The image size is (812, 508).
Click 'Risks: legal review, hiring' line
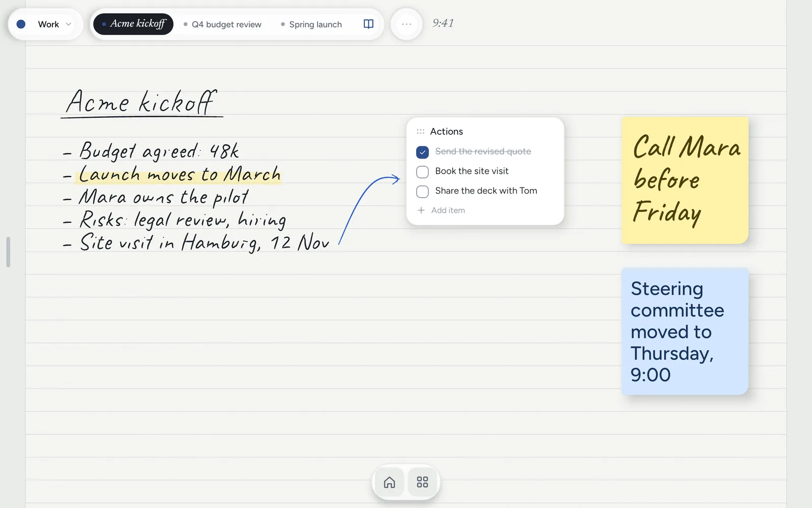(x=174, y=220)
